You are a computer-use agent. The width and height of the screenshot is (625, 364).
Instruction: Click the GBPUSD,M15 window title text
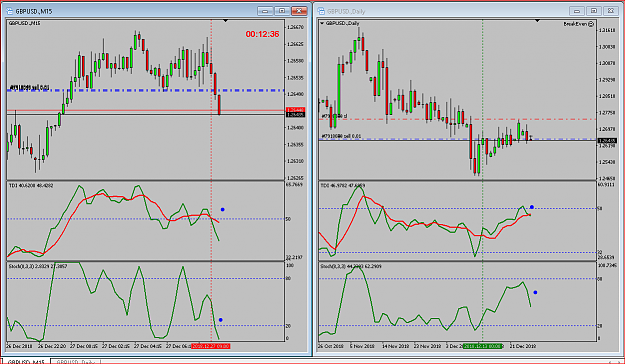coord(34,11)
